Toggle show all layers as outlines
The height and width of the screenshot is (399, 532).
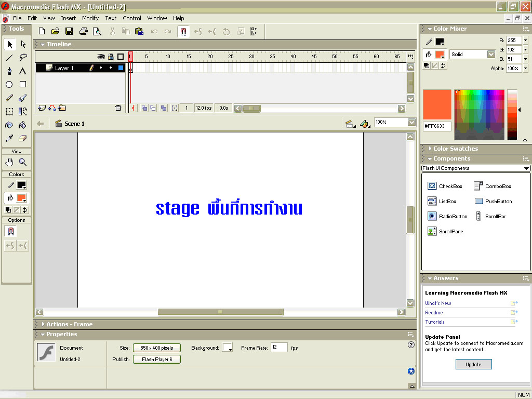tap(121, 57)
